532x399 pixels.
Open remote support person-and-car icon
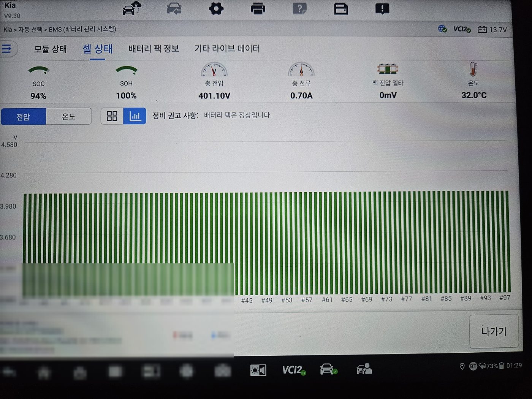pyautogui.click(x=364, y=369)
